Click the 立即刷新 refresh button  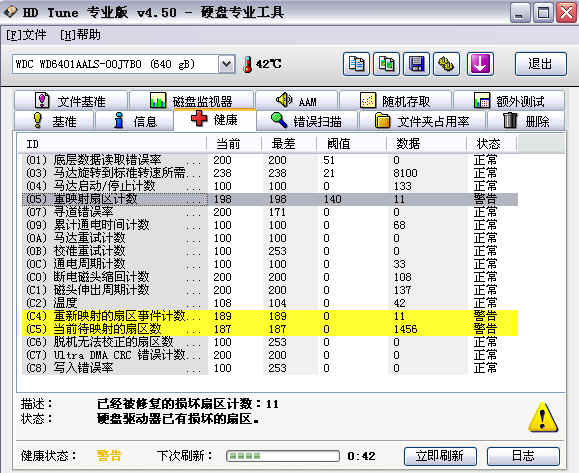tap(440, 456)
